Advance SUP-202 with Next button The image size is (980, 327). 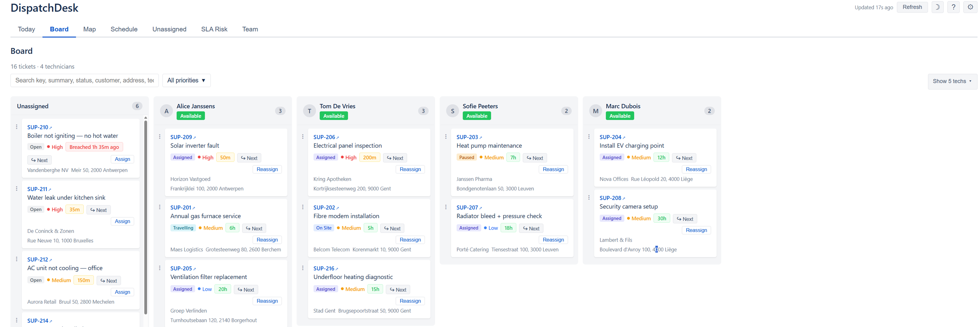pos(392,229)
